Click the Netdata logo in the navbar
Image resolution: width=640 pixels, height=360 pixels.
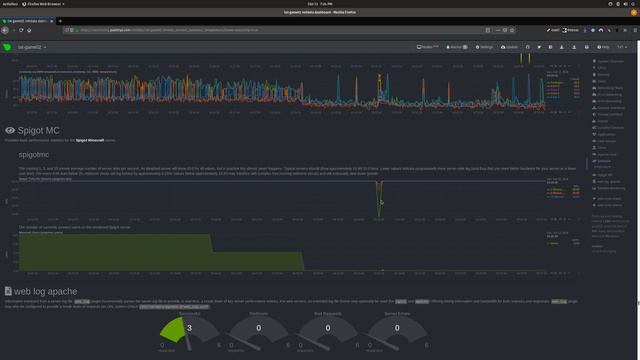click(7, 47)
